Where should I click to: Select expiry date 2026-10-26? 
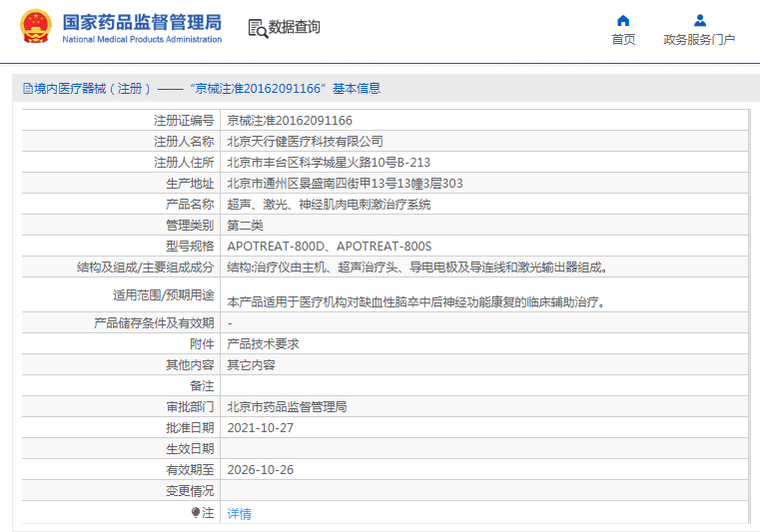coord(261,470)
